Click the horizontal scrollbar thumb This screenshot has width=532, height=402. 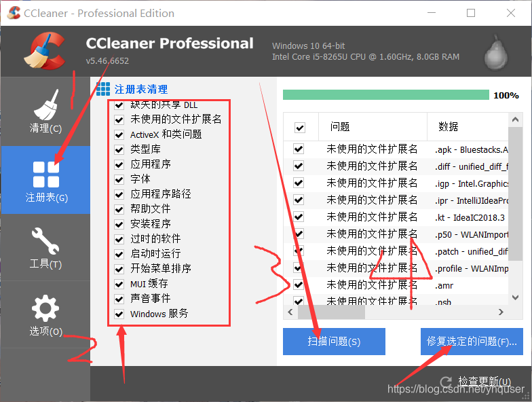(x=331, y=312)
